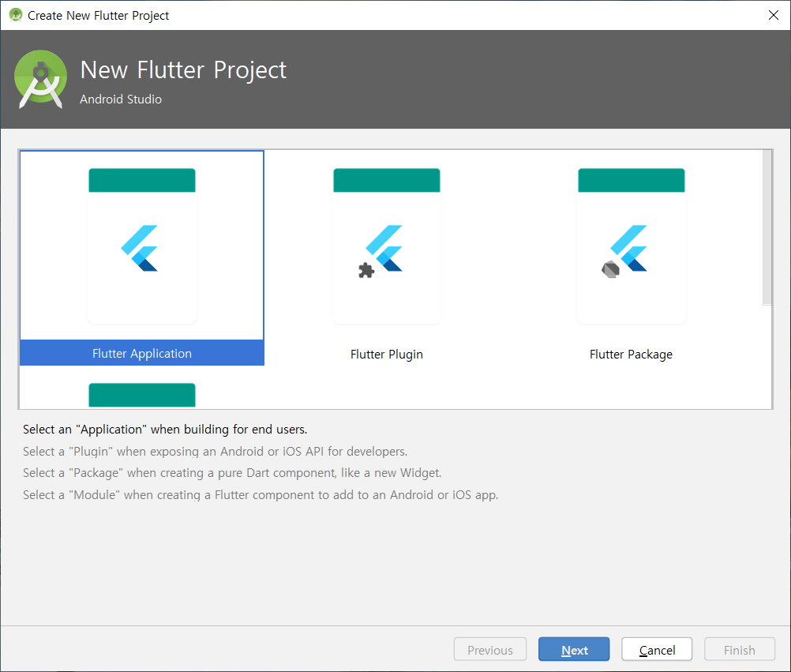
Task: Click the 'Select an "Application"' description line
Action: (x=165, y=430)
